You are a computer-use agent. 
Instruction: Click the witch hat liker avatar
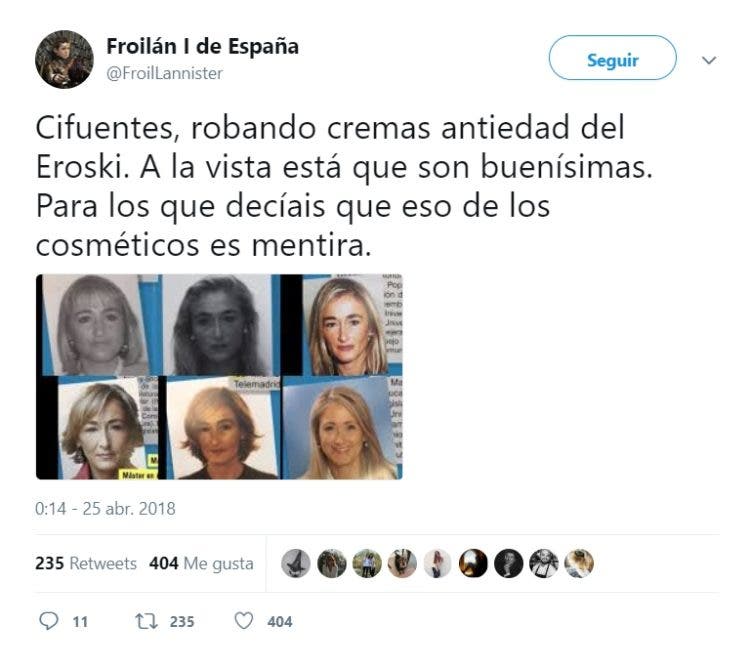point(296,563)
